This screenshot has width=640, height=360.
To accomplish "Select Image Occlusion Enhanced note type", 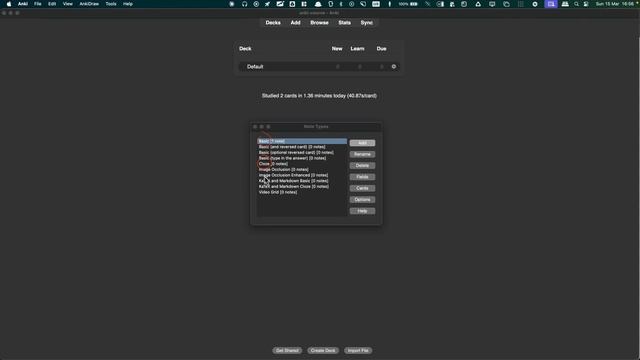I will pos(302,175).
